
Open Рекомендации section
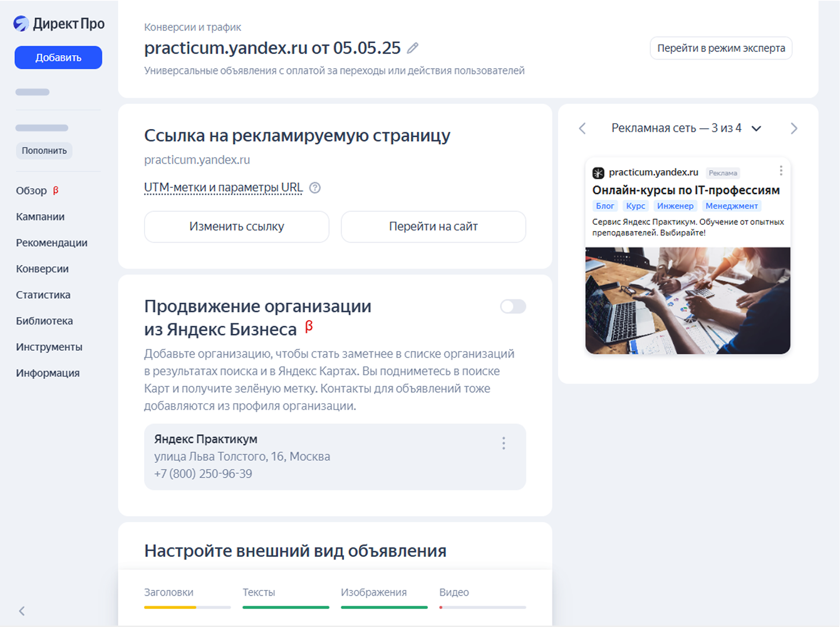[x=51, y=243]
